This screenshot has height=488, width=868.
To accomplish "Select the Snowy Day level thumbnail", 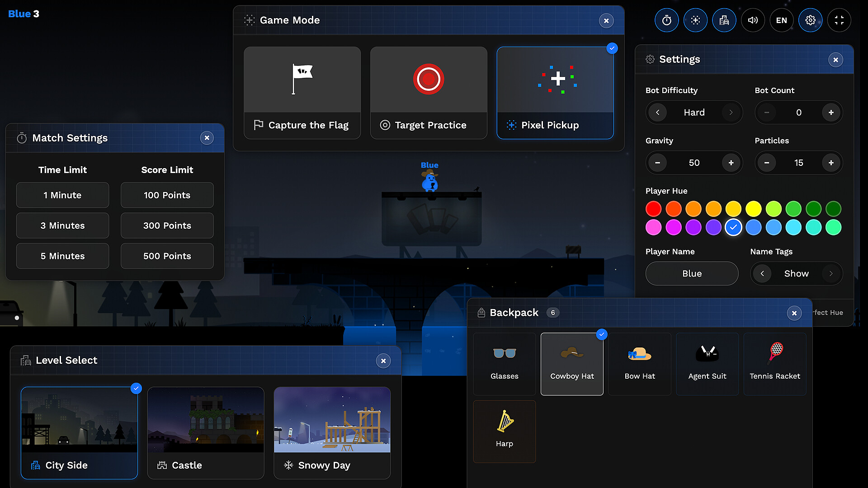I will (x=332, y=420).
